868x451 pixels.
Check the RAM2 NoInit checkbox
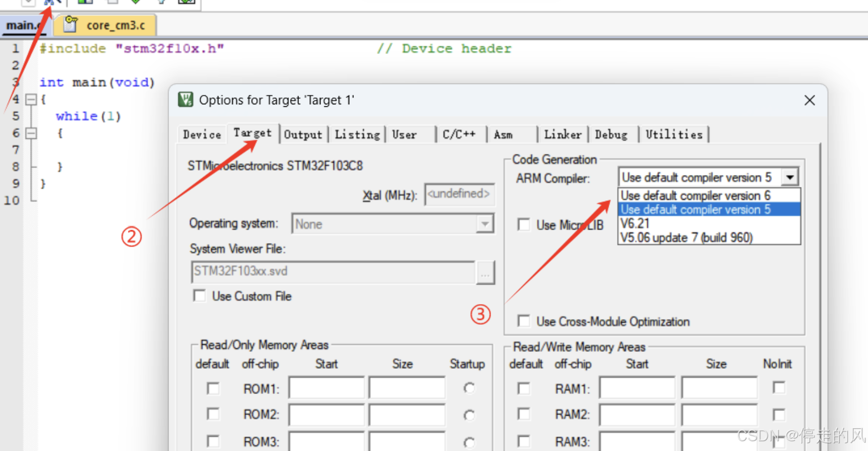(x=779, y=414)
